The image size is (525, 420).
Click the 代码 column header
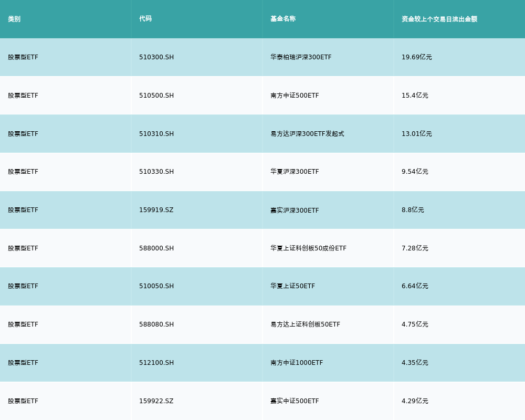[145, 19]
